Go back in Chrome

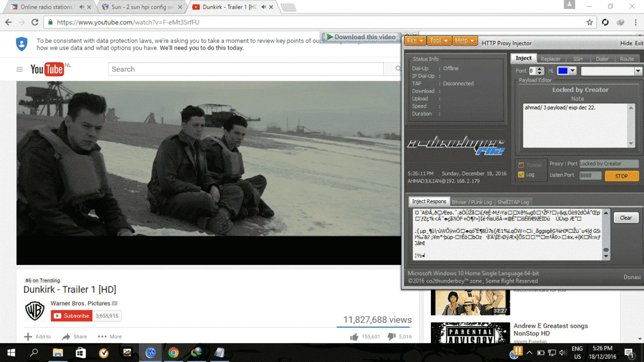[x=8, y=23]
